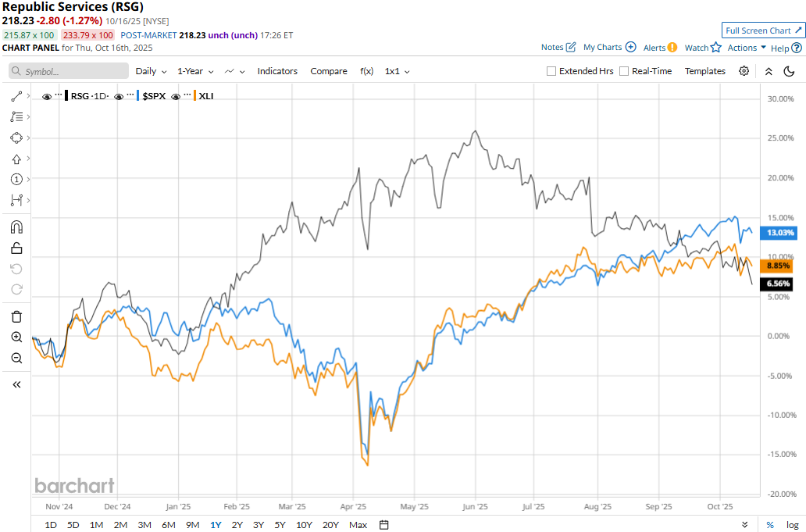Open the Indicators menu
The width and height of the screenshot is (806, 532).
[277, 71]
